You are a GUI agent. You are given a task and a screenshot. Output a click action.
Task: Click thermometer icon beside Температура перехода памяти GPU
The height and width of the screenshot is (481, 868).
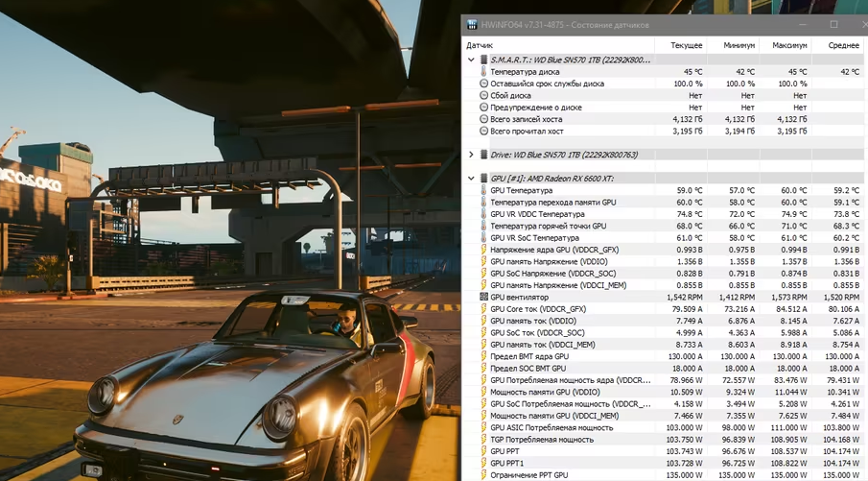(483, 203)
